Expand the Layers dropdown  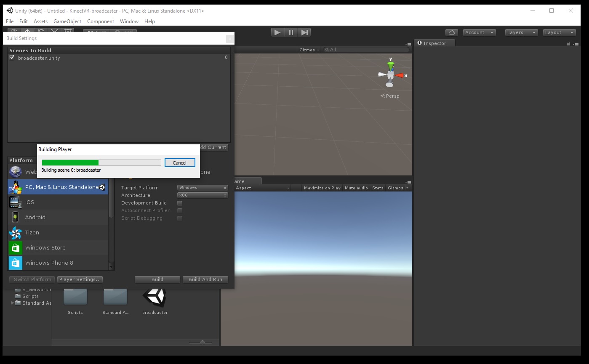(x=521, y=32)
